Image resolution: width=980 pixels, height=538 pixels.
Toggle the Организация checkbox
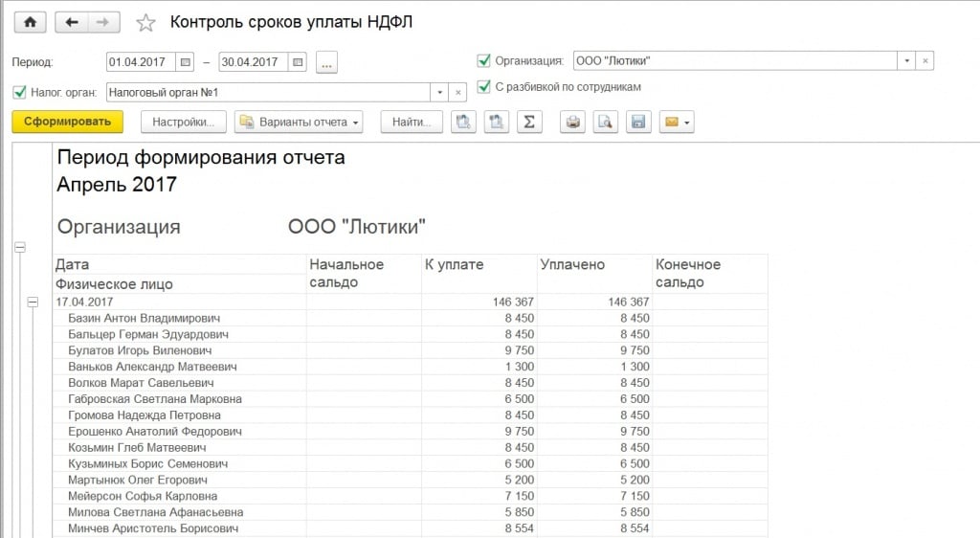[x=483, y=61]
